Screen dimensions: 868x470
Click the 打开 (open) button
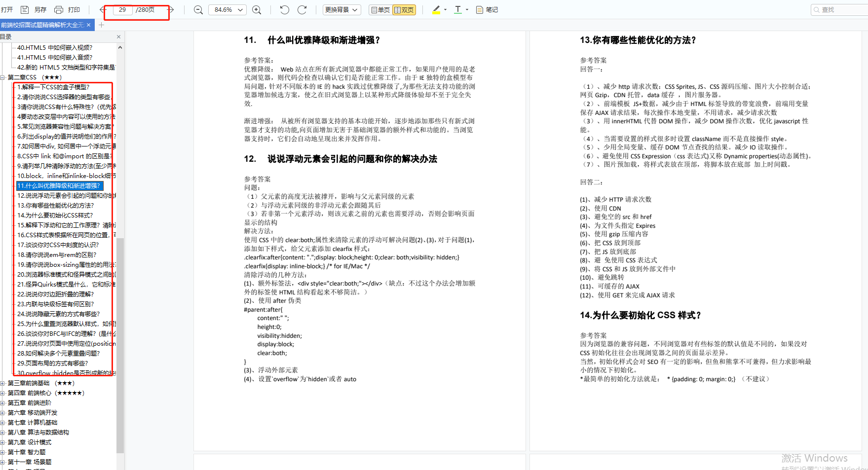tap(7, 10)
